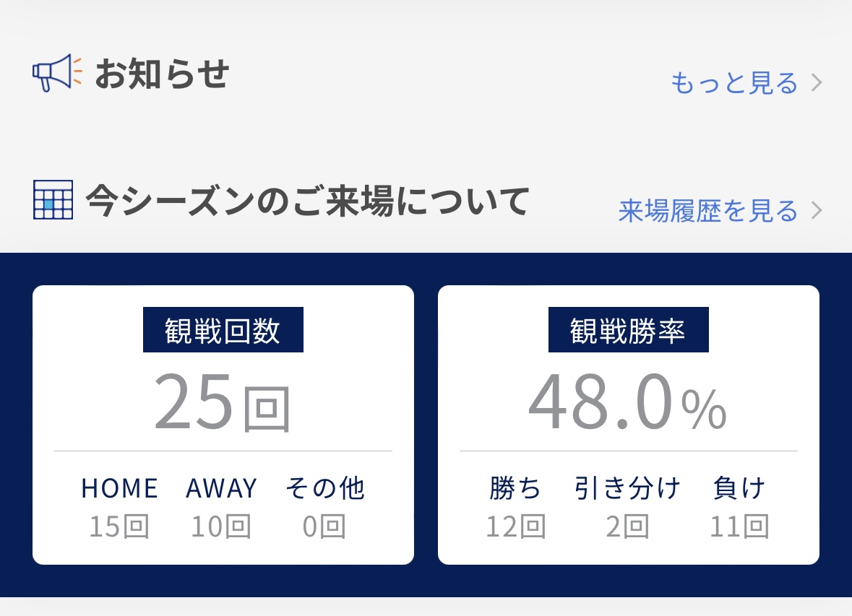Select the 観戦回数 label badge

[x=223, y=331]
